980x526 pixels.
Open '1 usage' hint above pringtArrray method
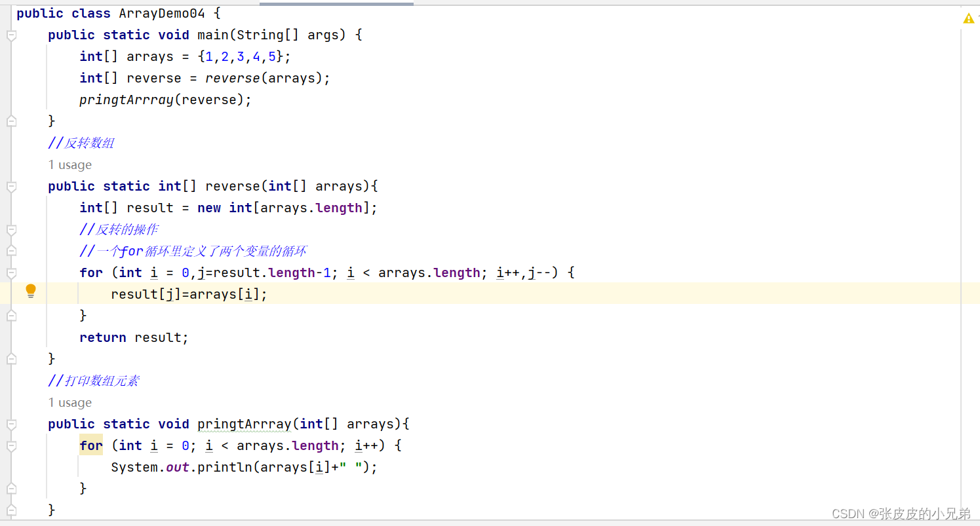pyautogui.click(x=70, y=403)
